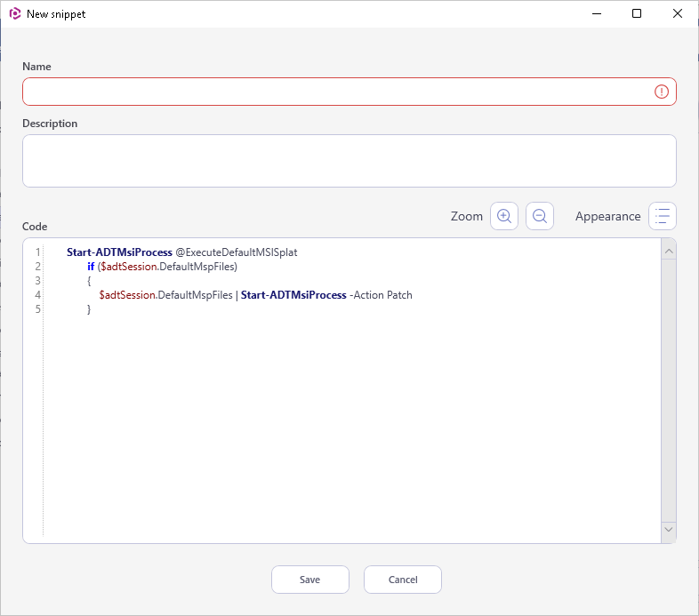This screenshot has width=699, height=616.
Task: Click the Name field error warning icon
Action: [661, 92]
